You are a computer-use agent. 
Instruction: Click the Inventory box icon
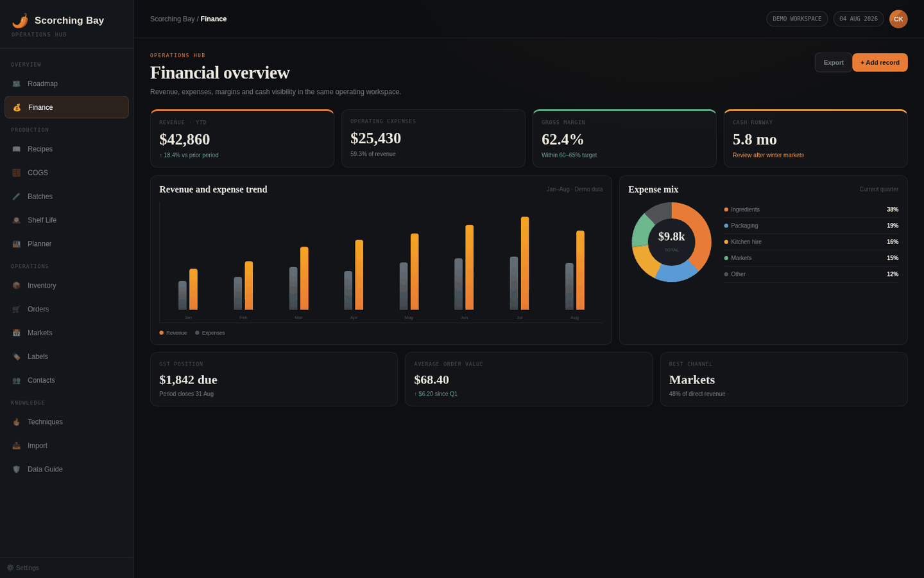[17, 286]
